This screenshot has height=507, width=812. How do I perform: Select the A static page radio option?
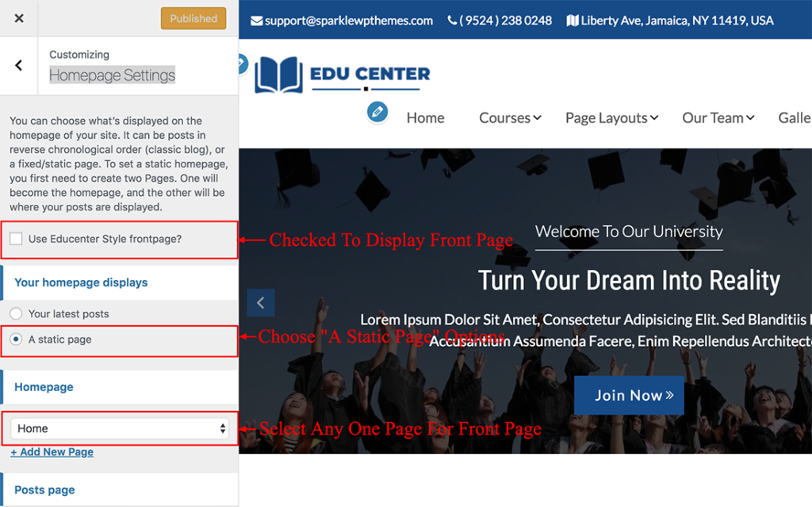point(16,340)
